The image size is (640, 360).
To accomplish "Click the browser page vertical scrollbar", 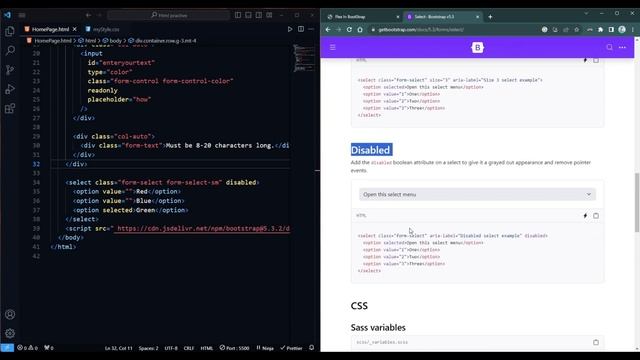I will click(637, 202).
